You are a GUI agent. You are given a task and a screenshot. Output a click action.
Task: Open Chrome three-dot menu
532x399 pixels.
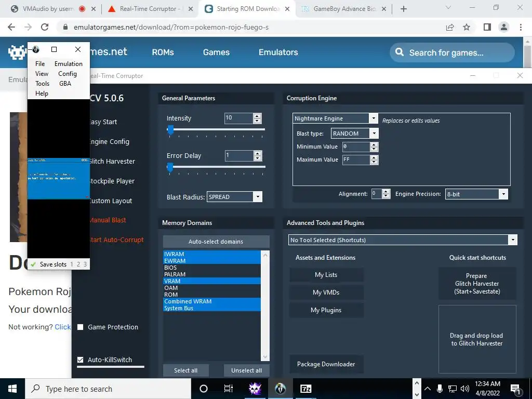(521, 27)
